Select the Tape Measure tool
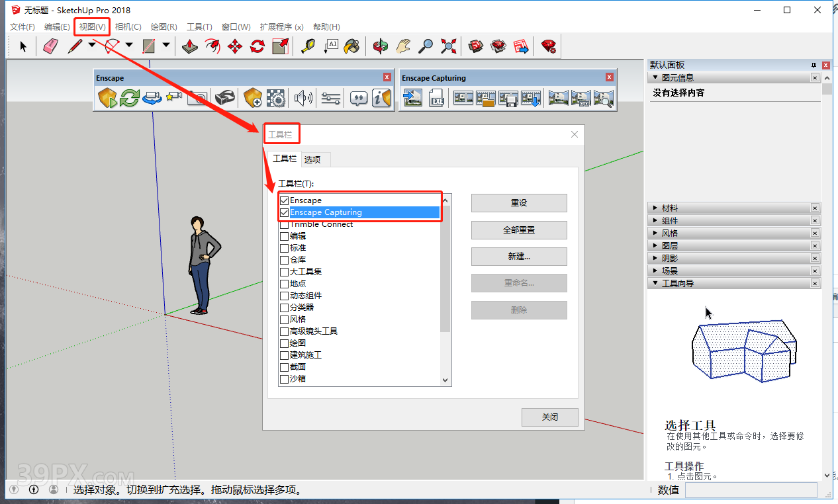The height and width of the screenshot is (504, 838). click(307, 46)
